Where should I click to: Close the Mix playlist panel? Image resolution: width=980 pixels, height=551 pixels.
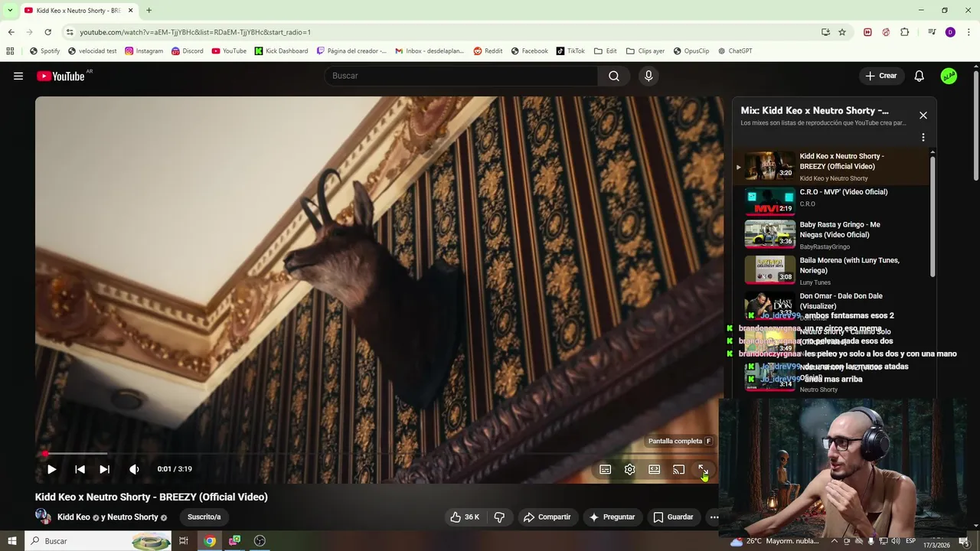click(x=923, y=116)
